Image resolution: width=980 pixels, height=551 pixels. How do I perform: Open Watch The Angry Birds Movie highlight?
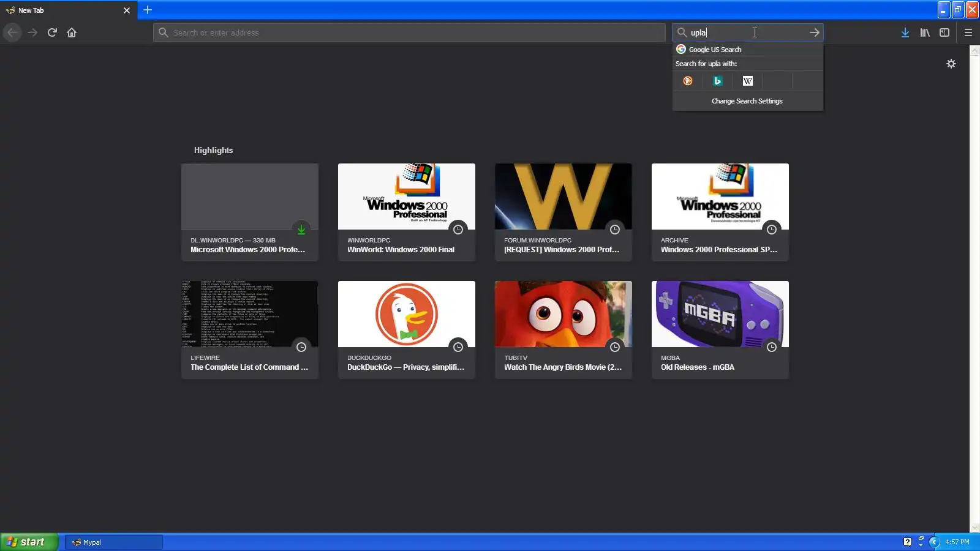[x=563, y=329]
